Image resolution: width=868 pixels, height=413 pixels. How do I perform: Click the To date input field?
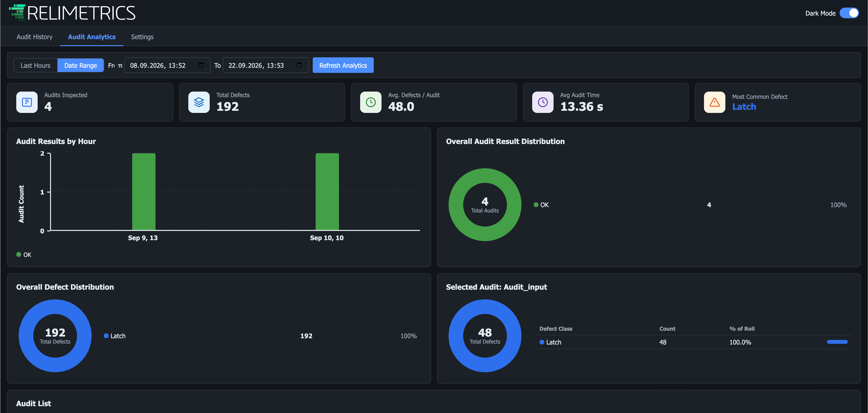(x=266, y=65)
